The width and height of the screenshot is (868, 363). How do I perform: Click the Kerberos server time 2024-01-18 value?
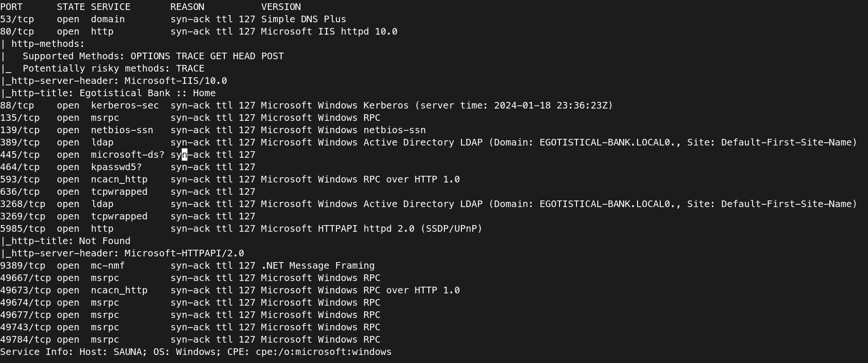(523, 106)
